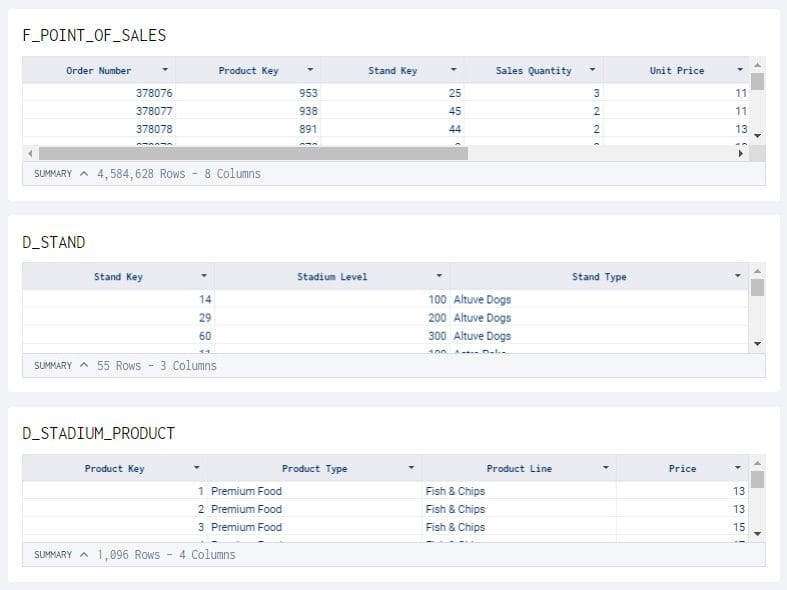Click the Product Line column header
The height and width of the screenshot is (590, 787).
point(519,469)
